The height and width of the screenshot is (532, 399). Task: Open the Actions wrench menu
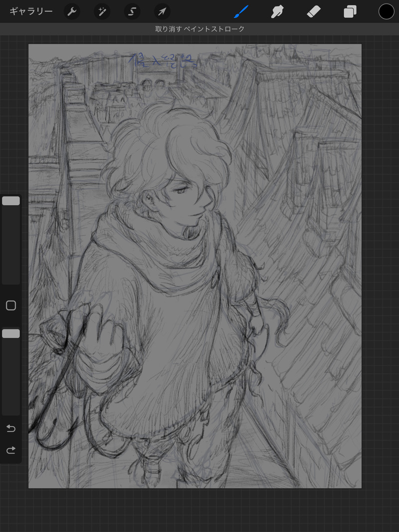[x=72, y=12]
